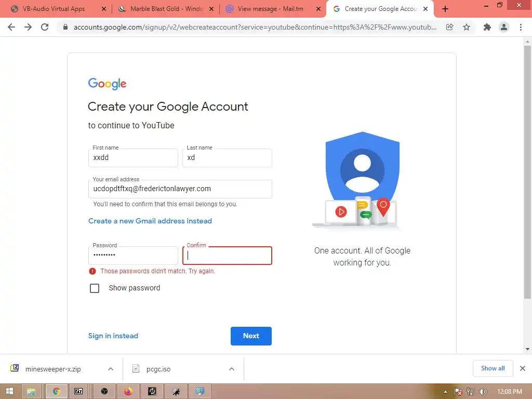Edit the Your email address field
This screenshot has width=532, height=399.
(180, 189)
